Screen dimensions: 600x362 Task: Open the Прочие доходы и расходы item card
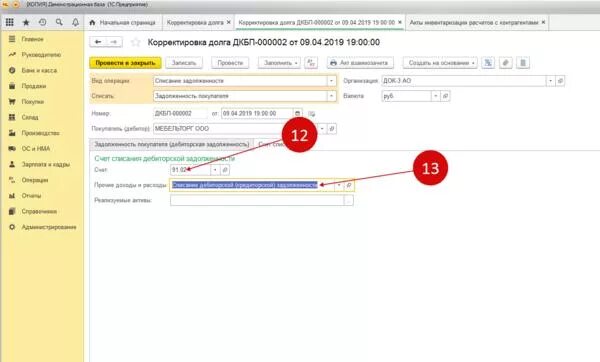pos(349,185)
